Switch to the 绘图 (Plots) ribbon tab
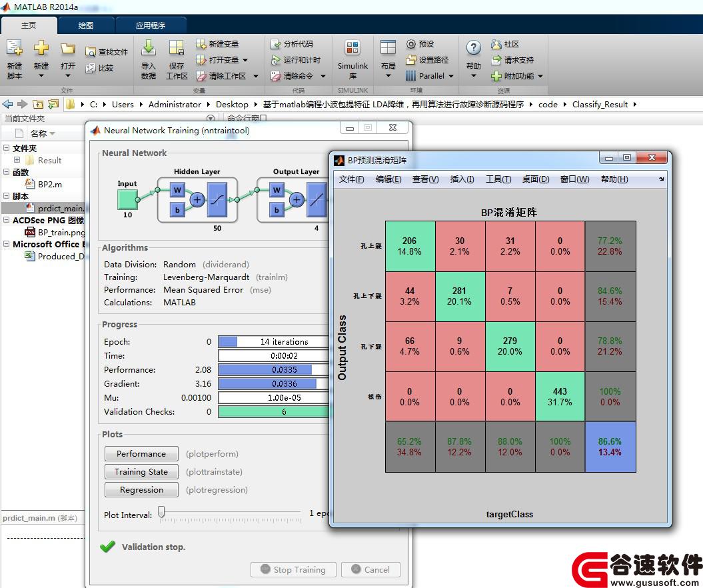Viewport: 703px width, 588px height. 86,25
